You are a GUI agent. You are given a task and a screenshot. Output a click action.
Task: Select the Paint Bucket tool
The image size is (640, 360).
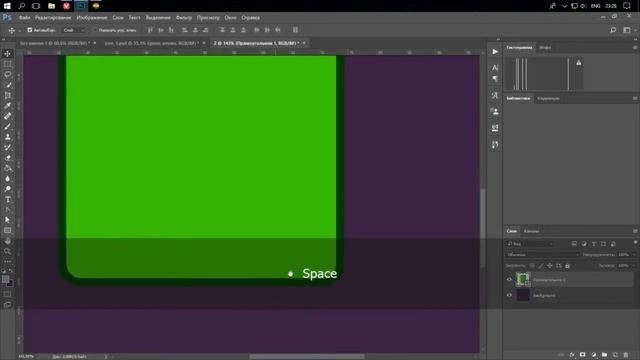[x=7, y=168]
